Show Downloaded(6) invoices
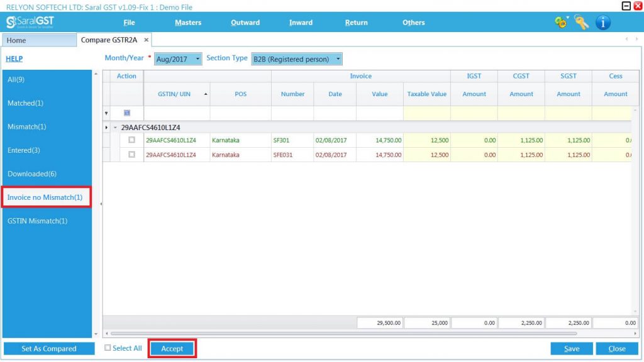The image size is (644, 362). point(32,173)
